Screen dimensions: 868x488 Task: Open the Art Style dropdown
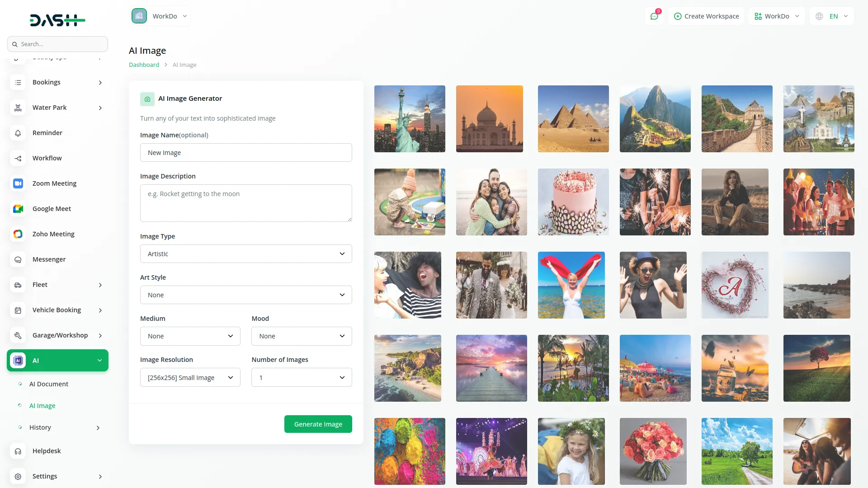[x=246, y=295]
